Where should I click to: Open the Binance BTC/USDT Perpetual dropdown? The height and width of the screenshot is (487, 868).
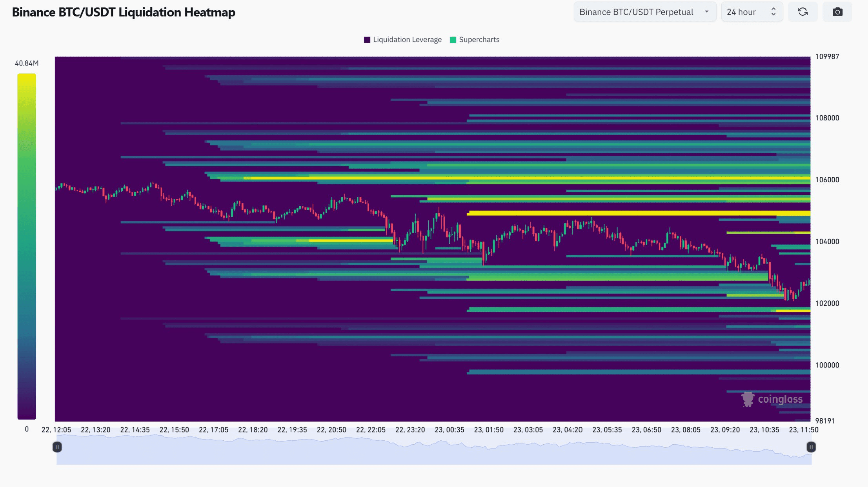click(x=645, y=12)
